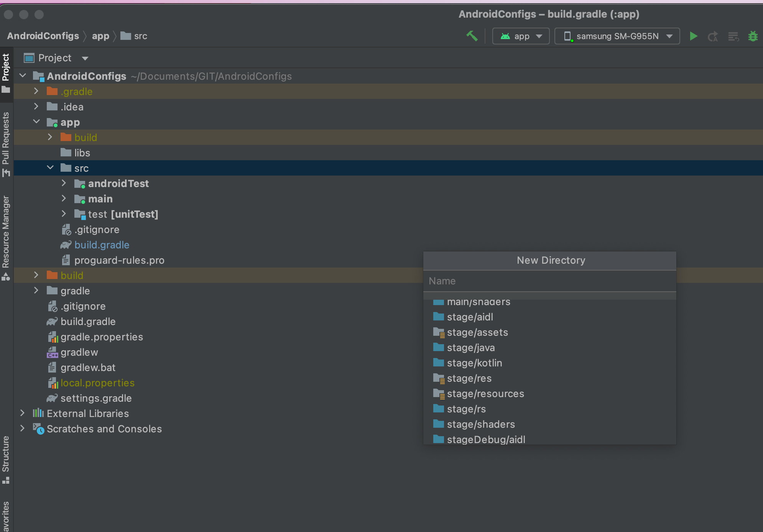763x532 pixels.
Task: Click the gradlew file icon
Action: coord(52,352)
